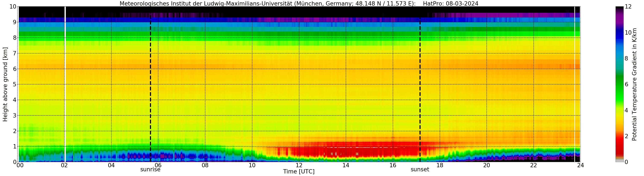Select the "8" value on the colorbar scale
The height and width of the screenshot is (176, 644).
pos(626,59)
